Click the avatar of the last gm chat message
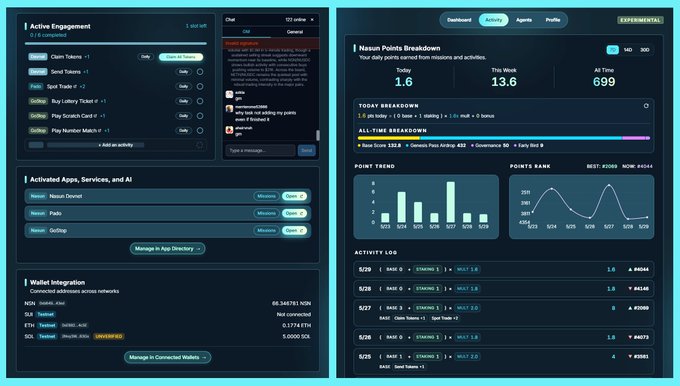The width and height of the screenshot is (680, 386). click(229, 130)
